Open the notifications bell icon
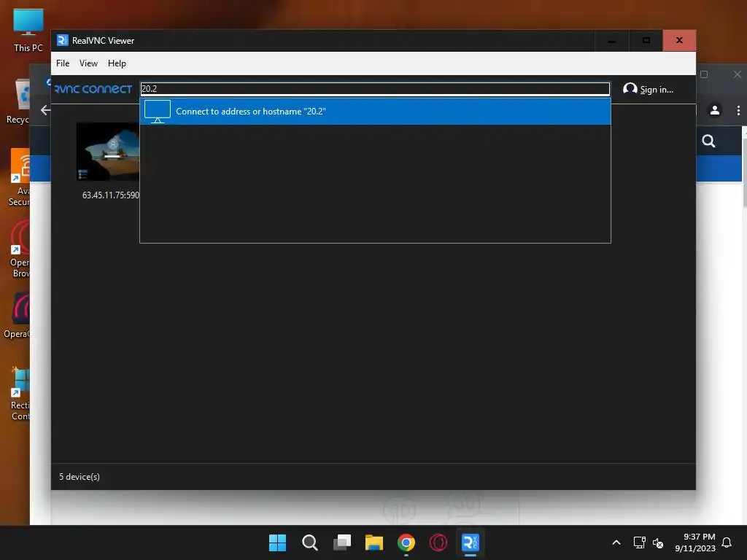This screenshot has height=560, width=747. click(x=727, y=542)
